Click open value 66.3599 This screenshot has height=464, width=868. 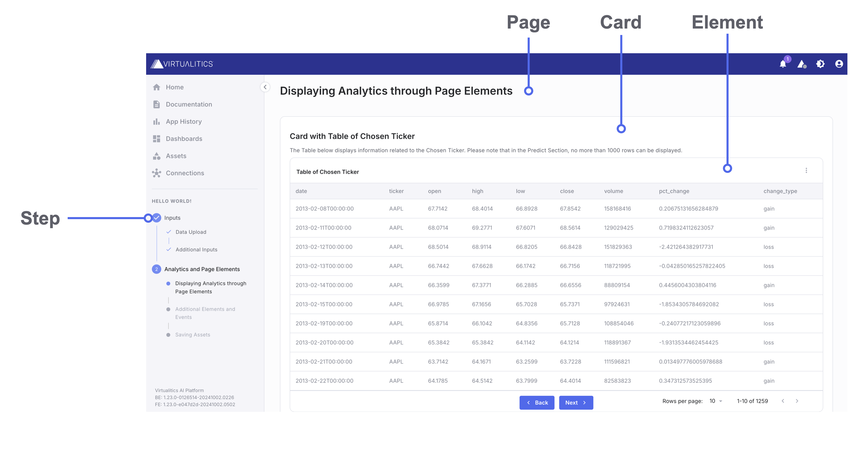click(438, 285)
